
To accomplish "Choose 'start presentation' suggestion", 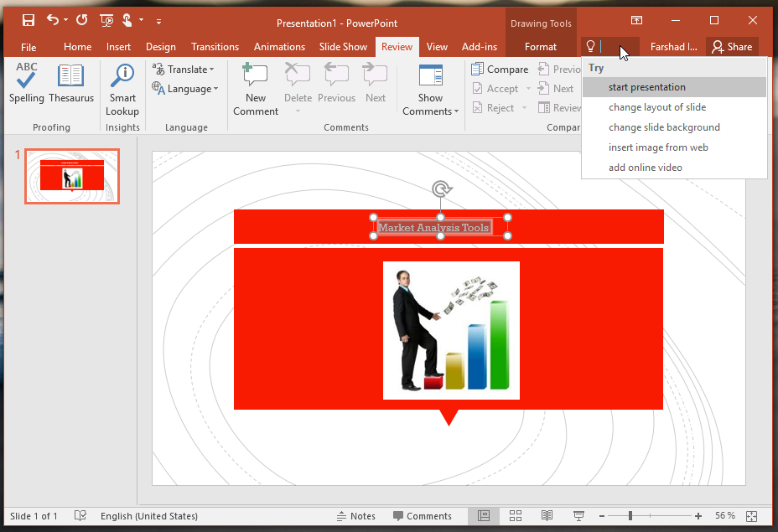I will point(646,87).
